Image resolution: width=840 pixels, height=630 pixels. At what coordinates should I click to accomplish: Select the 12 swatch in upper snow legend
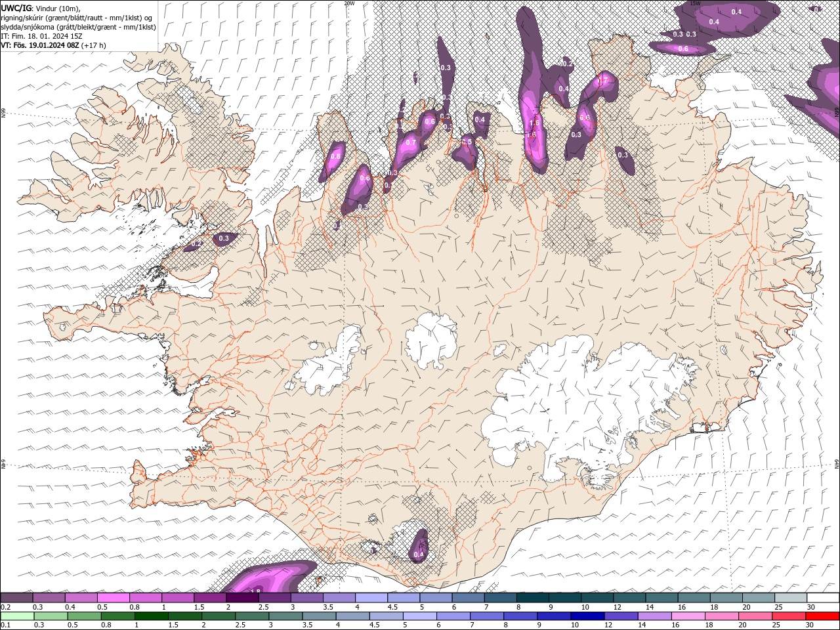629,598
